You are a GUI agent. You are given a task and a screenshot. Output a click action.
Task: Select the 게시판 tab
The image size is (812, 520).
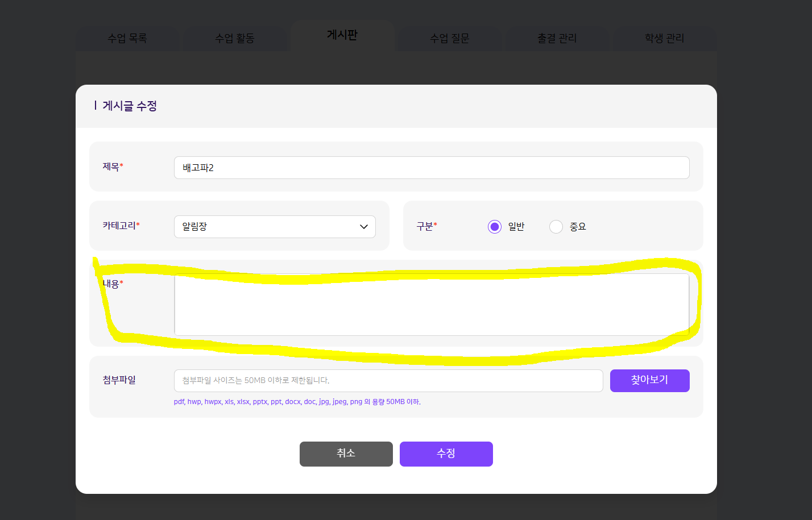click(x=342, y=35)
